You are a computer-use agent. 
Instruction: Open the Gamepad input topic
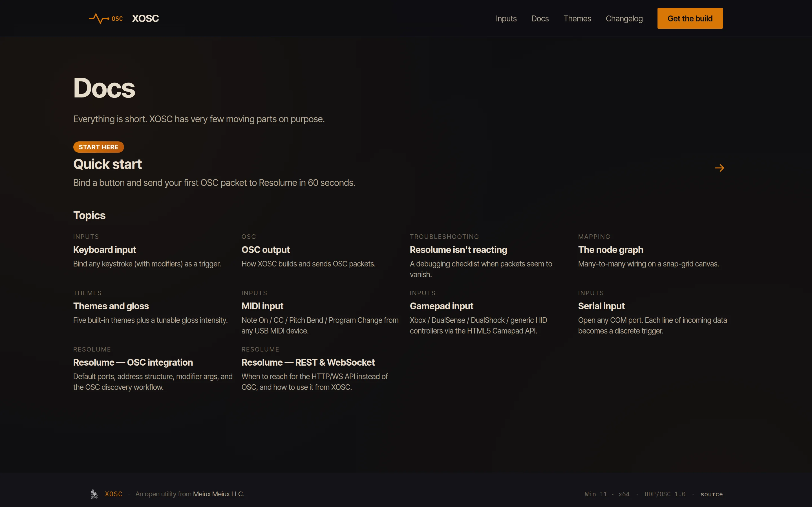(441, 306)
